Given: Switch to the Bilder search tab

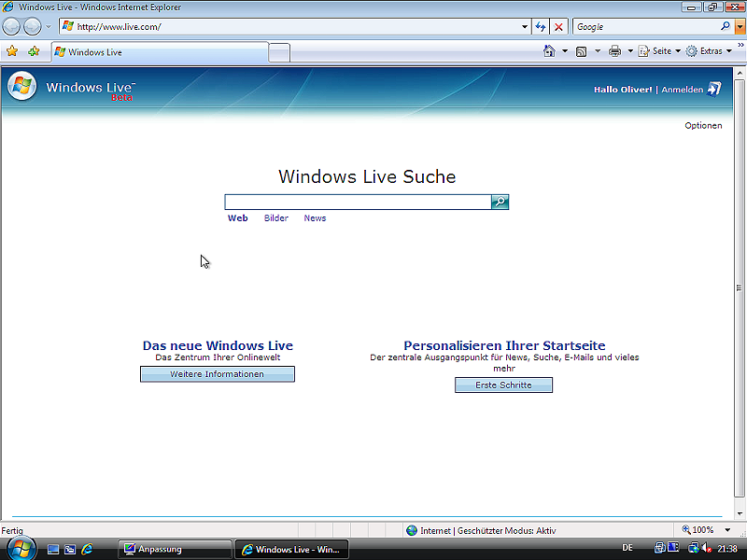Looking at the screenshot, I should [275, 218].
